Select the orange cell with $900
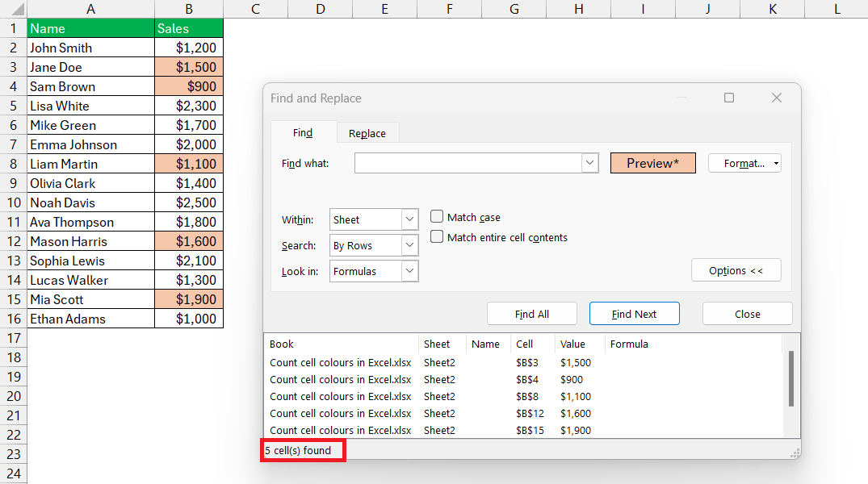This screenshot has width=868, height=484. pos(189,86)
